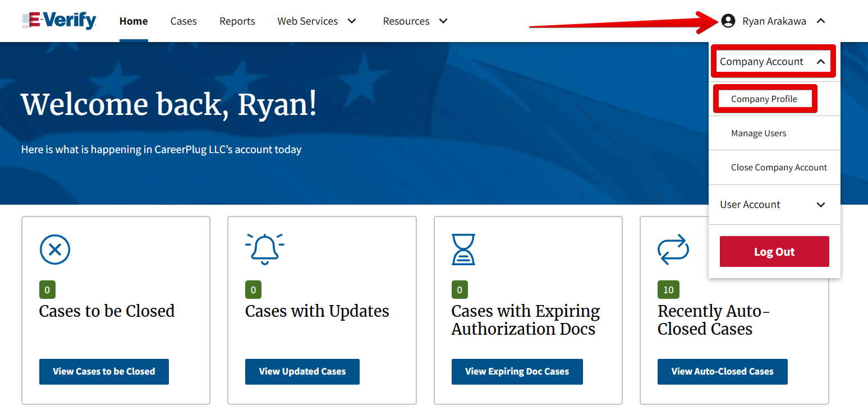Click the circled X icon above Cases to be Closed
This screenshot has height=411, width=868.
tap(54, 249)
